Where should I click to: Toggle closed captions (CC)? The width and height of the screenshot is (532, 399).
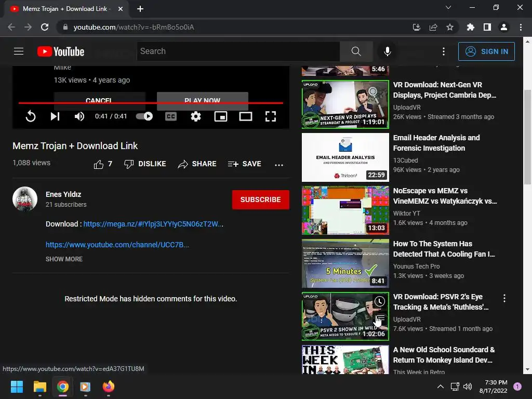click(x=170, y=116)
